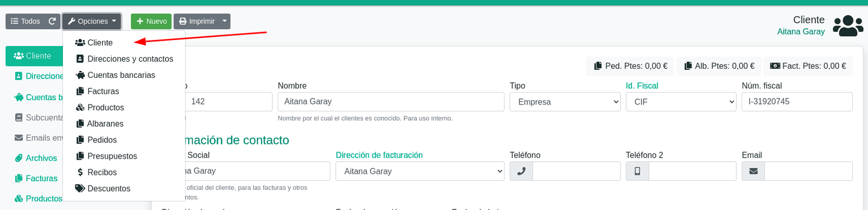The width and height of the screenshot is (868, 210).
Task: Click the phone icon in Teléfono field
Action: click(x=521, y=171)
